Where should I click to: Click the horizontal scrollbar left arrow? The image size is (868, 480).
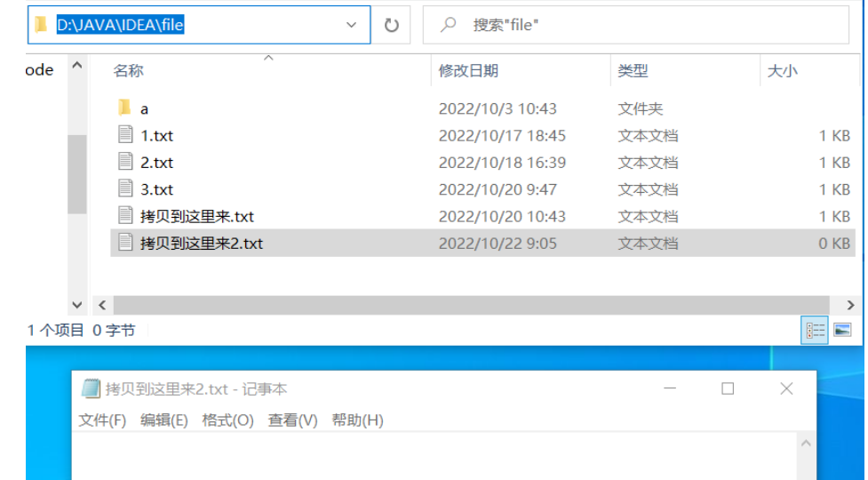pos(102,305)
